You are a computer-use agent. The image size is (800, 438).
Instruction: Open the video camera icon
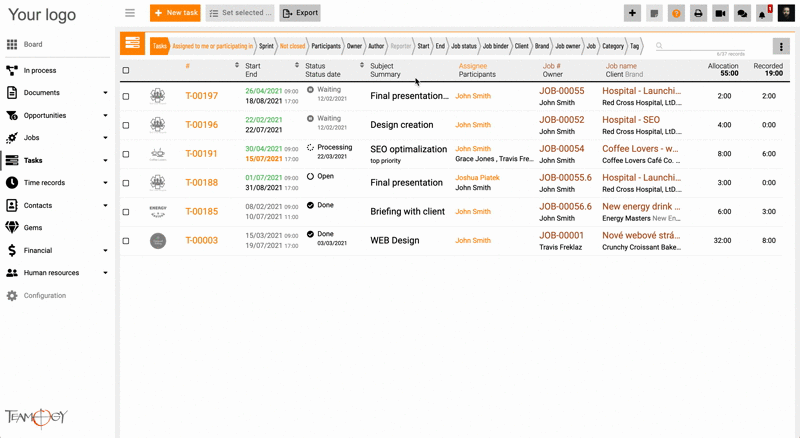tap(720, 13)
